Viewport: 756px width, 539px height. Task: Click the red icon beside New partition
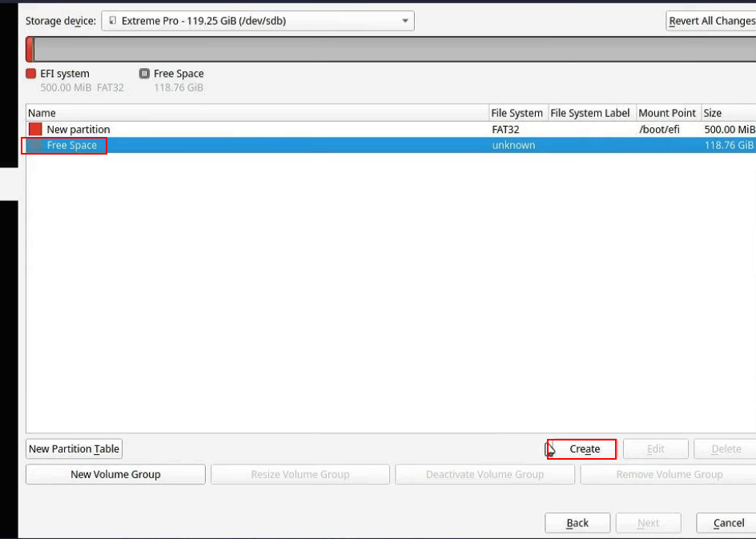tap(35, 129)
